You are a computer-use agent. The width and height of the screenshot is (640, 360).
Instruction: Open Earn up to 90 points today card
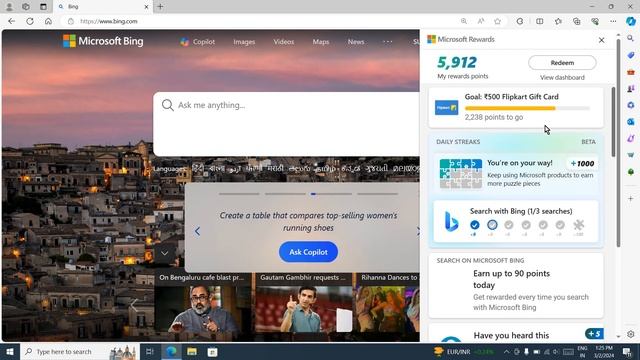click(x=516, y=286)
